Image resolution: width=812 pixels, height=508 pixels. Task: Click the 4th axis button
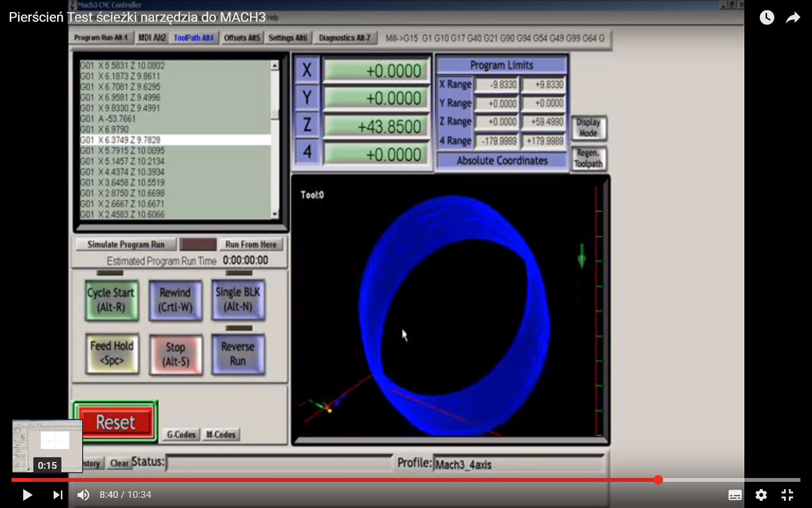point(307,152)
